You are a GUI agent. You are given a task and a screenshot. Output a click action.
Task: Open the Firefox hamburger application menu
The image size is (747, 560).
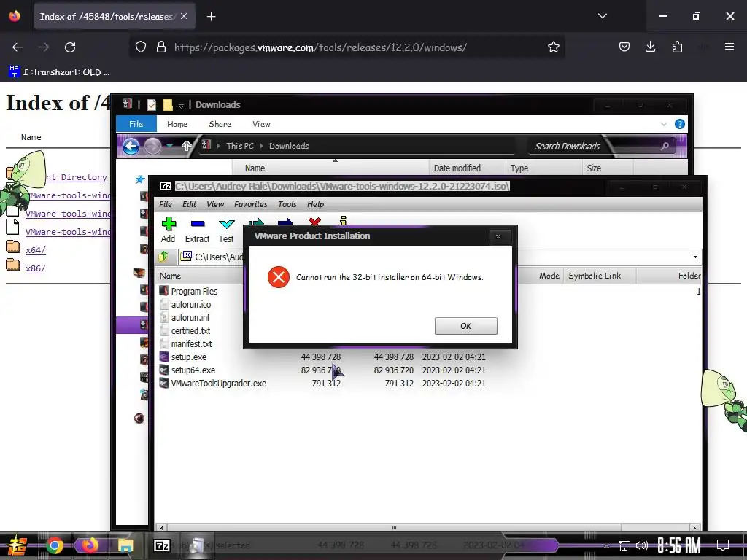(x=729, y=47)
